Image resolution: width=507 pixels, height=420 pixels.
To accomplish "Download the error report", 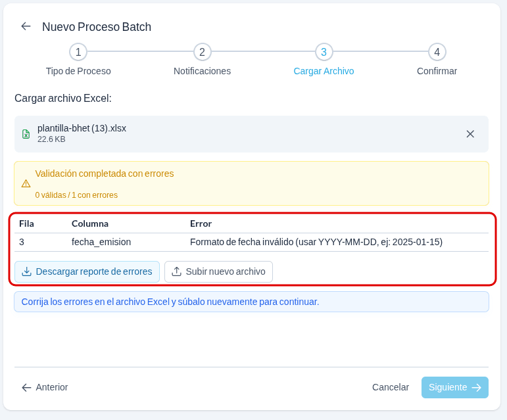I will pos(87,271).
